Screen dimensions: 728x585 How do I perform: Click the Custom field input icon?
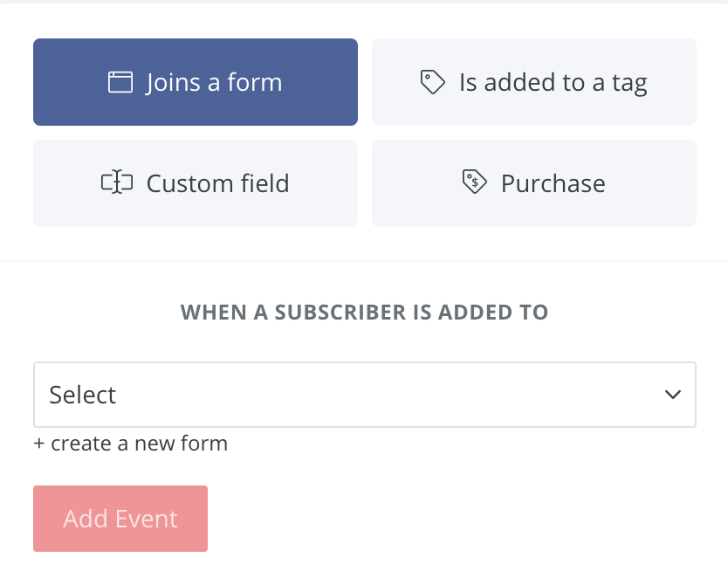pos(115,183)
